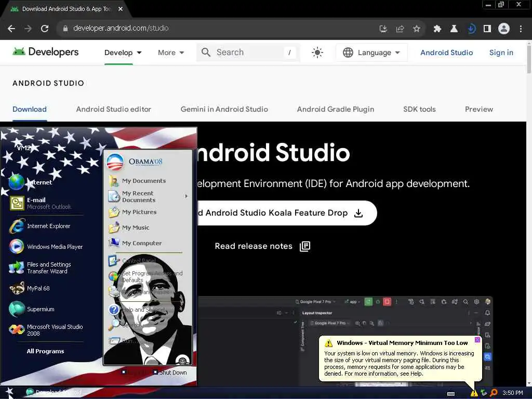
Task: Click the Sign in link
Action: point(501,52)
